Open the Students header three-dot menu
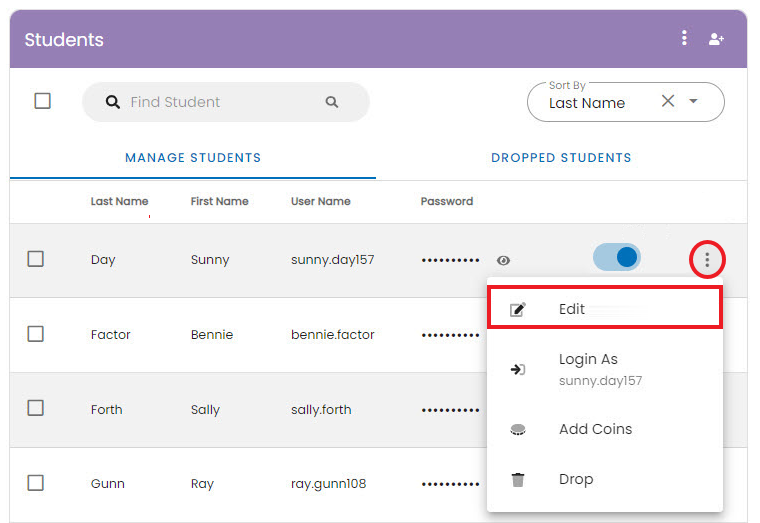760x523 pixels. [684, 38]
